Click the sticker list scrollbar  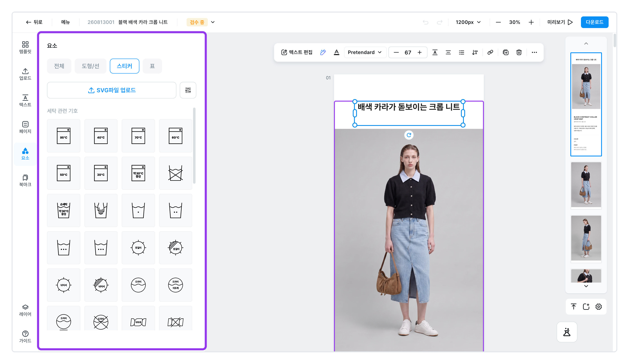[194, 146]
